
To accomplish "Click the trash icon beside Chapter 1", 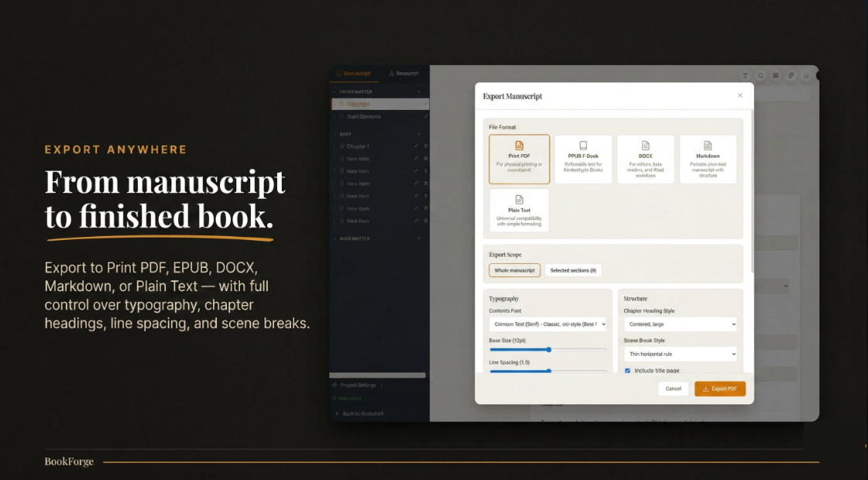I will [x=425, y=146].
